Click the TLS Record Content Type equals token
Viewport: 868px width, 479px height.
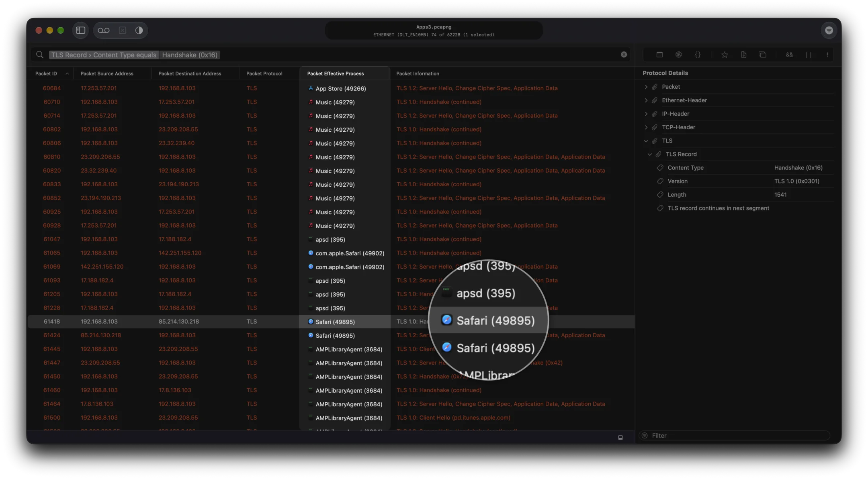[104, 55]
